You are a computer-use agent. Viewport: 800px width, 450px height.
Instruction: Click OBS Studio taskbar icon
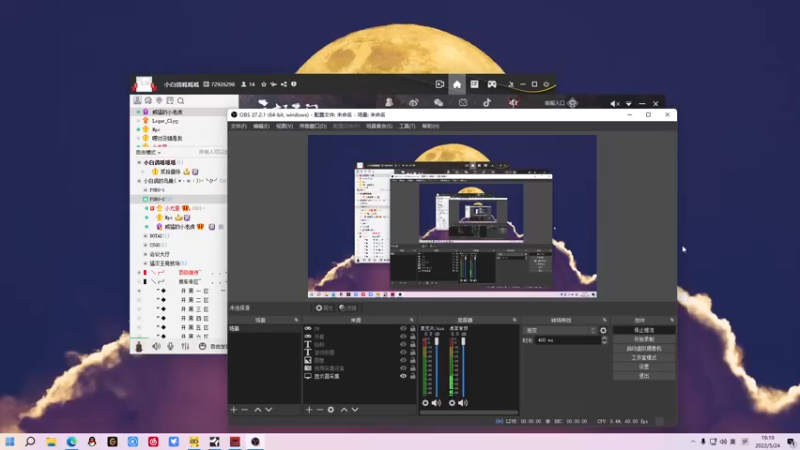click(x=255, y=441)
